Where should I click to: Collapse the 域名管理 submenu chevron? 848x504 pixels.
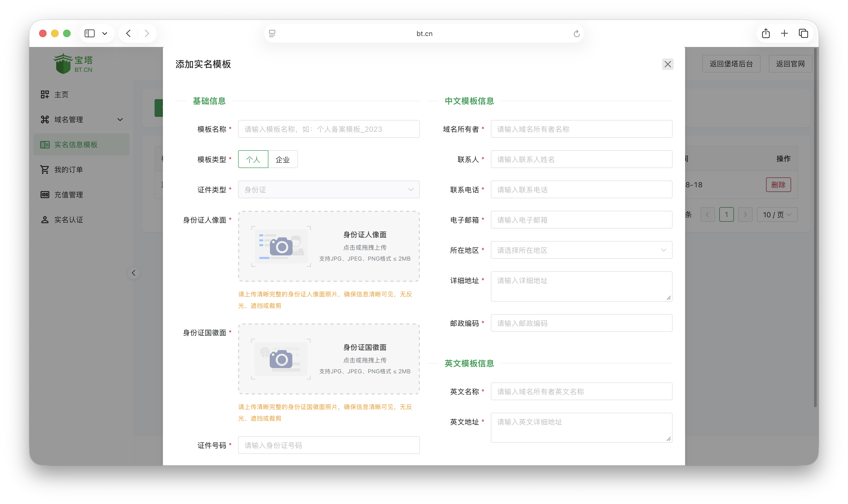click(x=120, y=119)
